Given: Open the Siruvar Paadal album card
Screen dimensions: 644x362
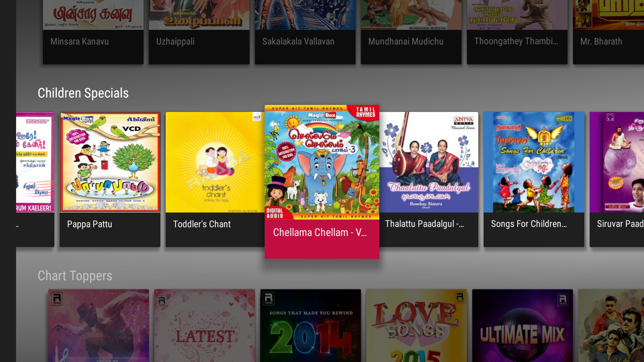Looking at the screenshot, I should (617, 180).
